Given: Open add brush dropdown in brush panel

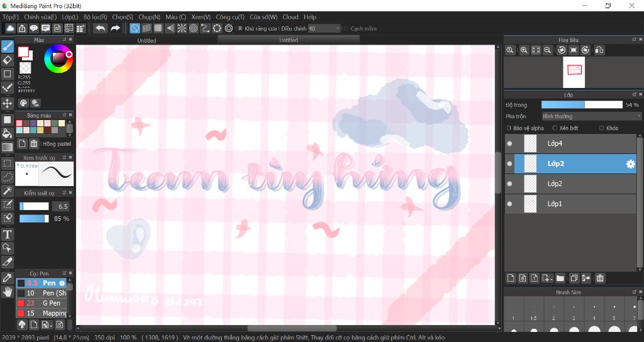Looking at the screenshot, I should (47, 325).
